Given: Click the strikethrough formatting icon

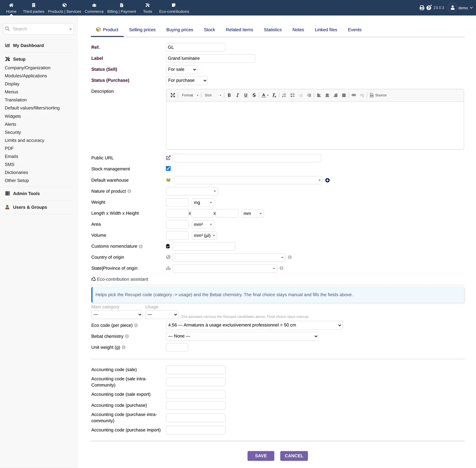Looking at the screenshot, I should click(x=254, y=95).
